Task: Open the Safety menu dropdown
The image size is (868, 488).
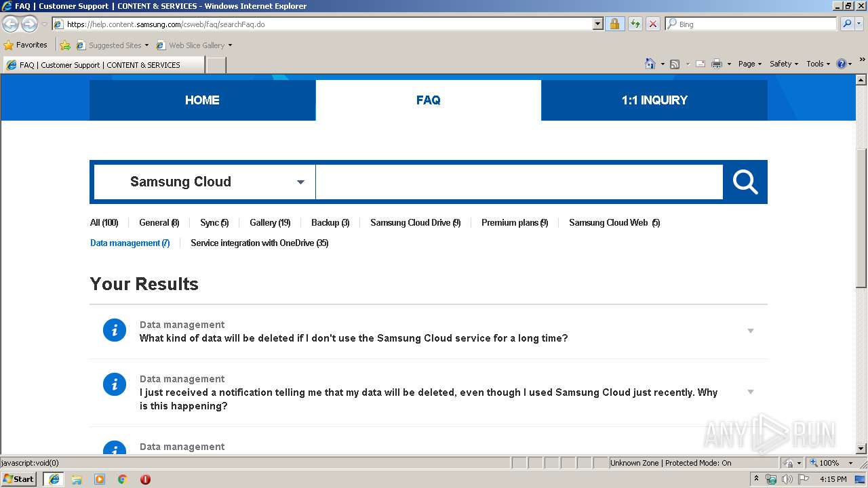Action: coord(784,64)
